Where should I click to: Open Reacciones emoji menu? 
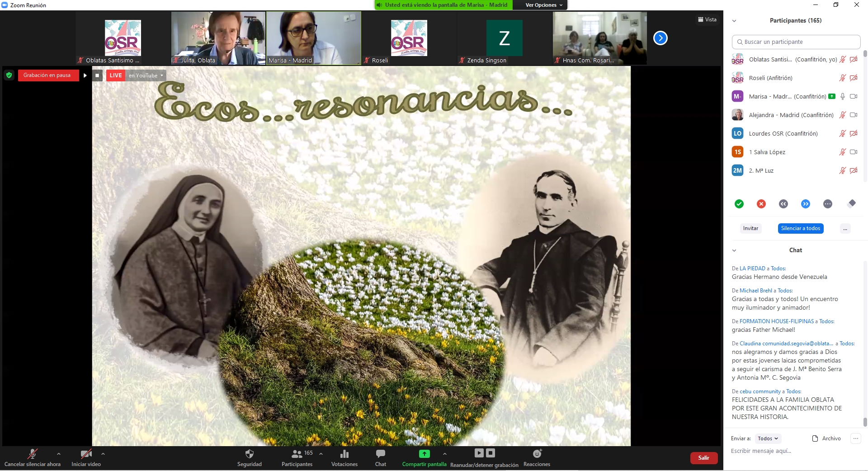(537, 457)
